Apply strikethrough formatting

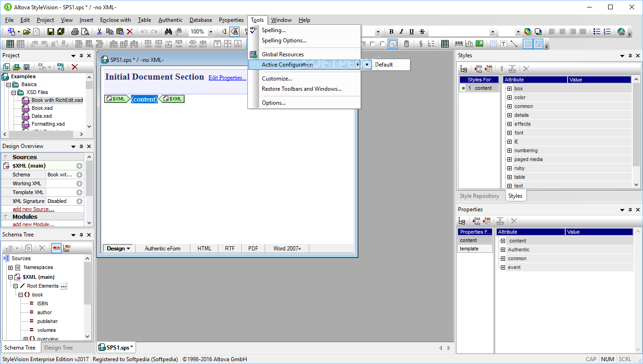[422, 32]
